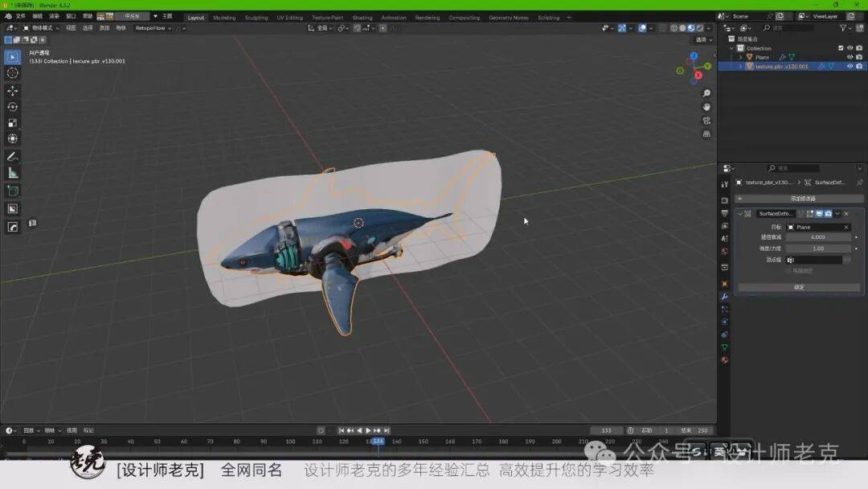The height and width of the screenshot is (489, 868).
Task: Select the Transform tool
Action: (x=13, y=139)
